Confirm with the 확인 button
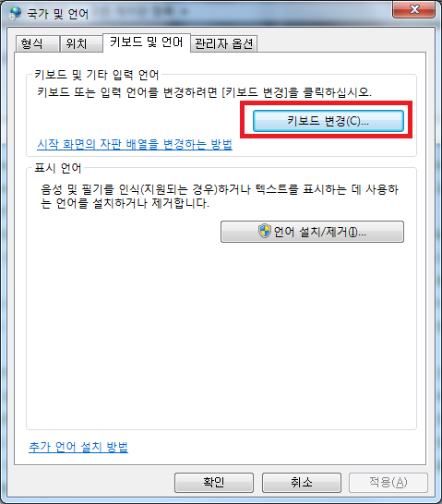This screenshot has width=442, height=504. coord(213,482)
